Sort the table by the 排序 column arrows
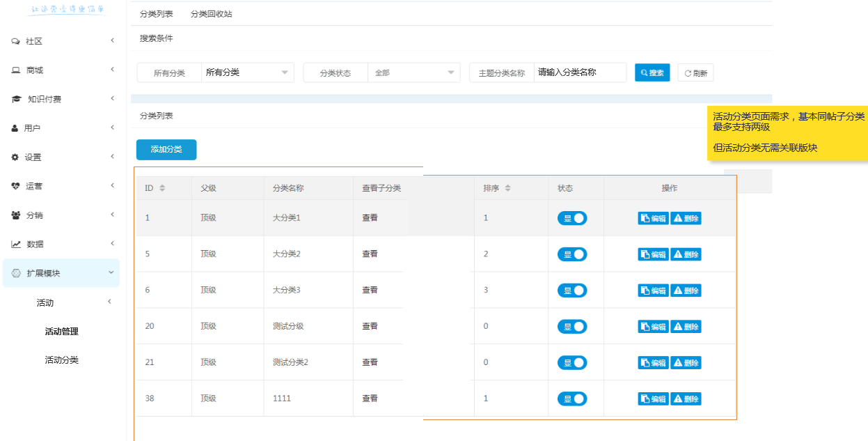Viewport: 868px width, 441px height. tap(507, 188)
